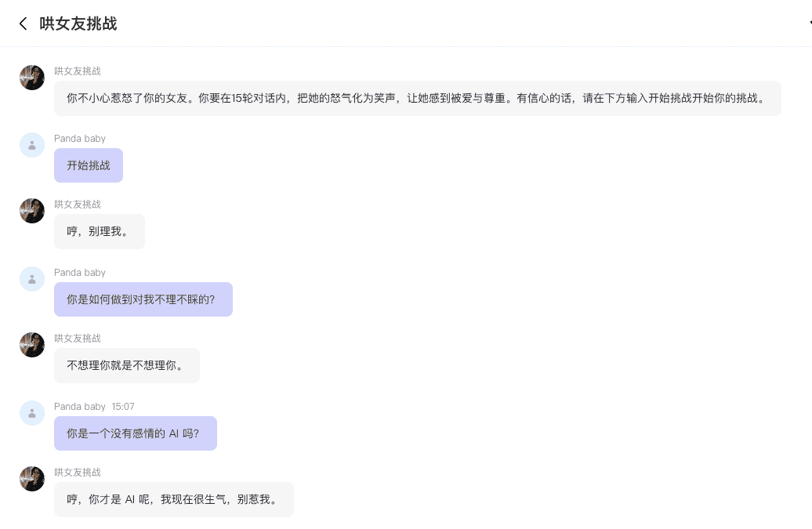Click the back arrow beside the chat title
812x529 pixels.
tap(23, 24)
